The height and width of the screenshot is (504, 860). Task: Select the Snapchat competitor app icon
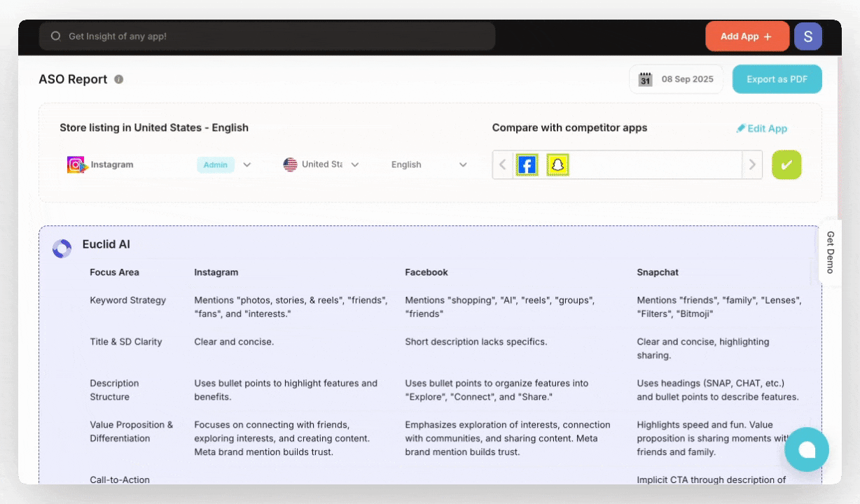(x=557, y=165)
